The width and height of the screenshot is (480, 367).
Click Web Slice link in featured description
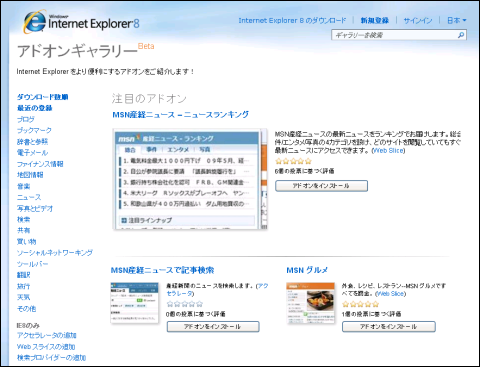click(389, 151)
